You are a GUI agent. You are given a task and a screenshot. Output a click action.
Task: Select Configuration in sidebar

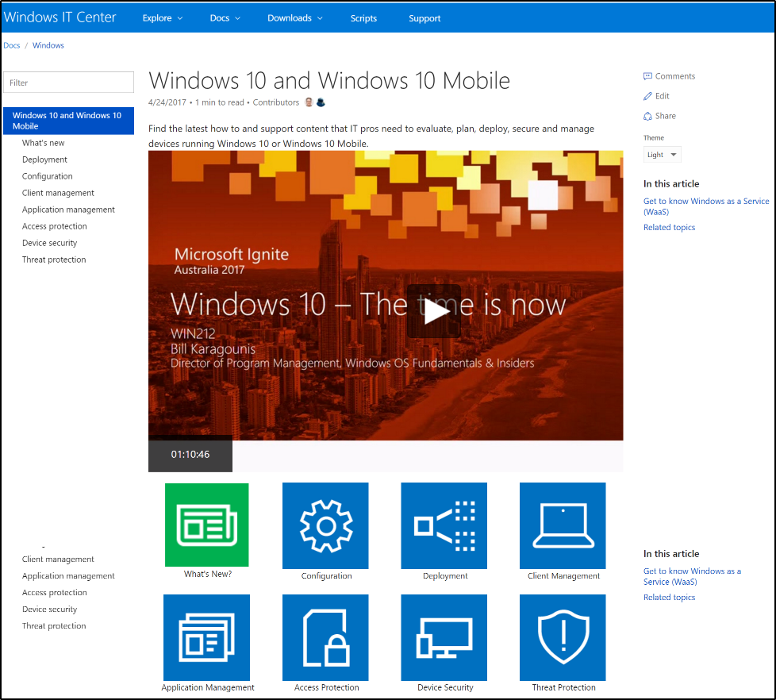47,176
